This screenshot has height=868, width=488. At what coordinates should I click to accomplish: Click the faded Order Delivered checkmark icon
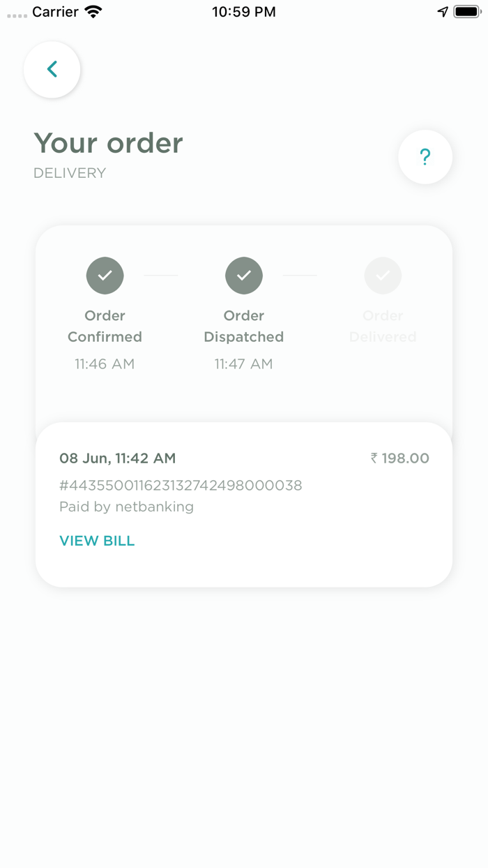tap(383, 276)
